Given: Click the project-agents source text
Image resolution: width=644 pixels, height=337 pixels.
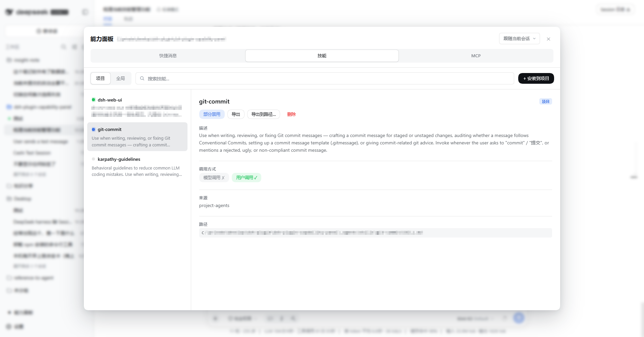Looking at the screenshot, I should pyautogui.click(x=214, y=205).
